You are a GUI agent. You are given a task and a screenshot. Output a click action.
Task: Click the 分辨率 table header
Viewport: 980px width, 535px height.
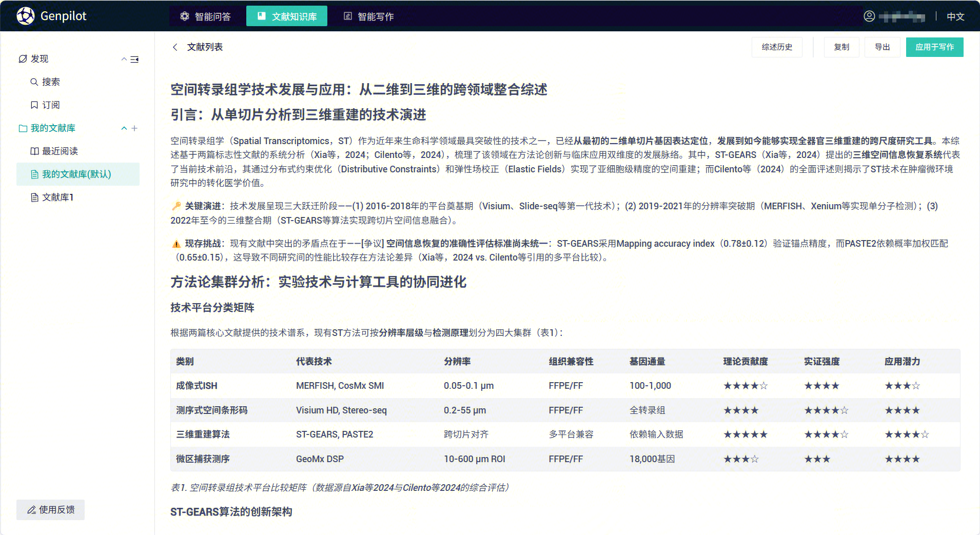pos(457,362)
